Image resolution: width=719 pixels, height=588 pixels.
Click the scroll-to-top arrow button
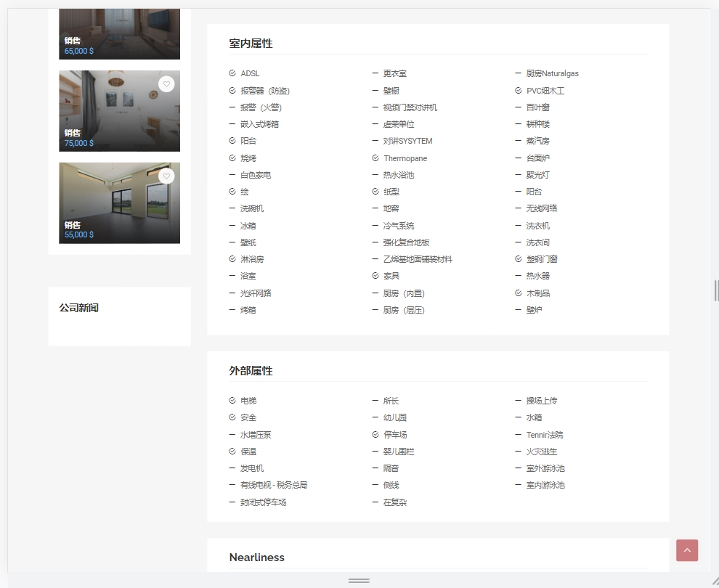(687, 550)
